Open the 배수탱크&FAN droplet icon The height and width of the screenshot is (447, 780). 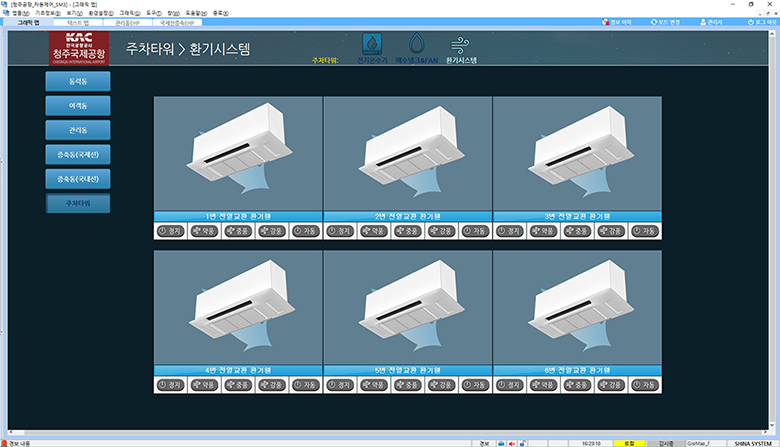tap(416, 44)
